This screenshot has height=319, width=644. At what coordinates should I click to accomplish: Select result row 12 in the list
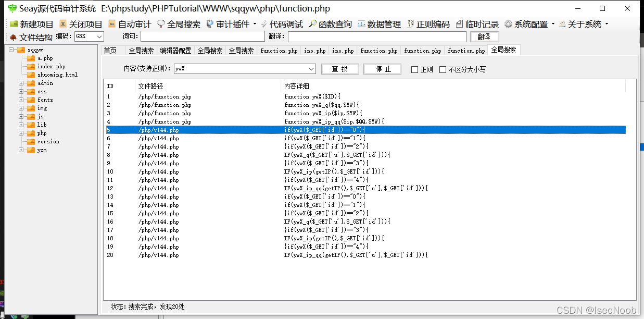[x=365, y=188]
